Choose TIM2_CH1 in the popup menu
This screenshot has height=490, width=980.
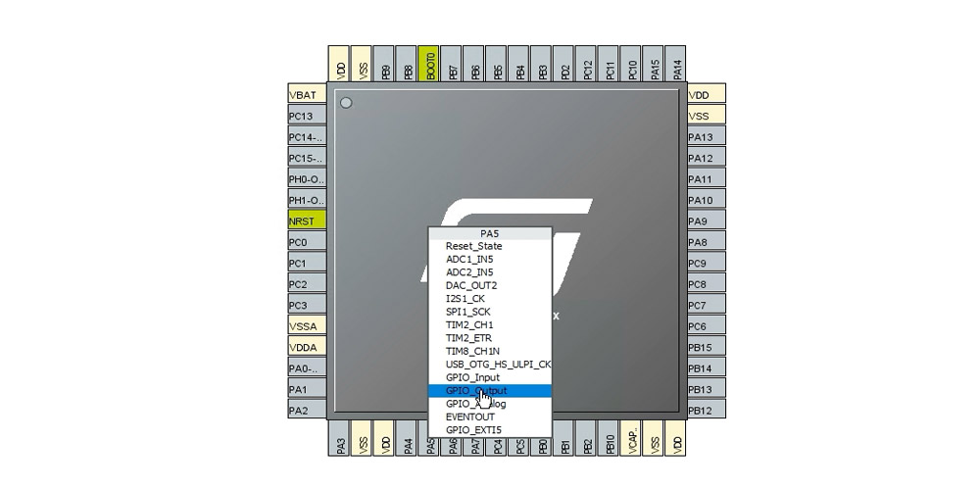tap(489, 325)
